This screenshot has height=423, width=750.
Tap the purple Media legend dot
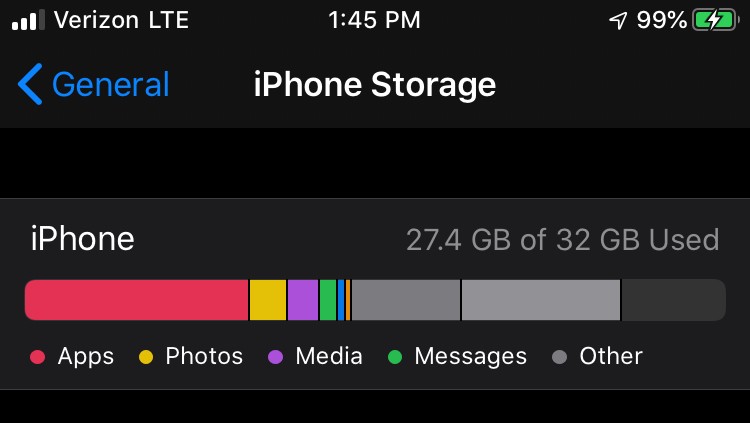(276, 357)
